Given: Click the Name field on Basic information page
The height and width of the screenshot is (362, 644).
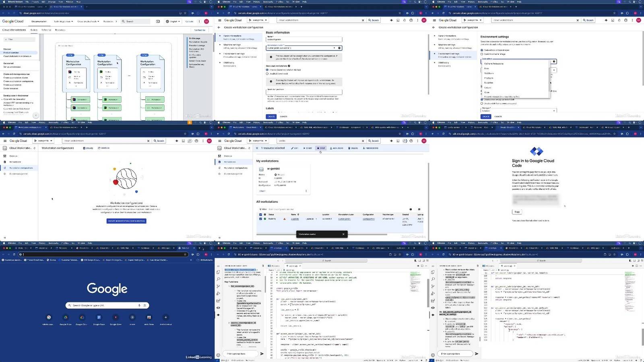Looking at the screenshot, I should pyautogui.click(x=304, y=39).
